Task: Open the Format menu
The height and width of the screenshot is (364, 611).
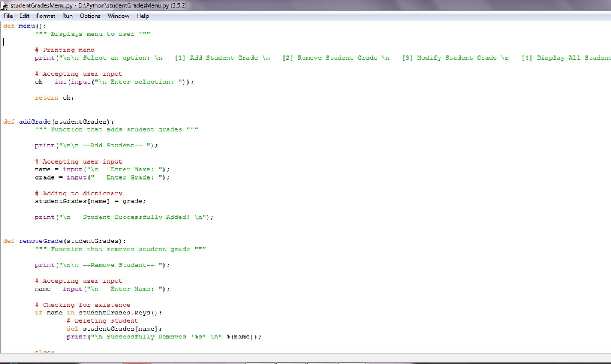Action: pyautogui.click(x=45, y=16)
